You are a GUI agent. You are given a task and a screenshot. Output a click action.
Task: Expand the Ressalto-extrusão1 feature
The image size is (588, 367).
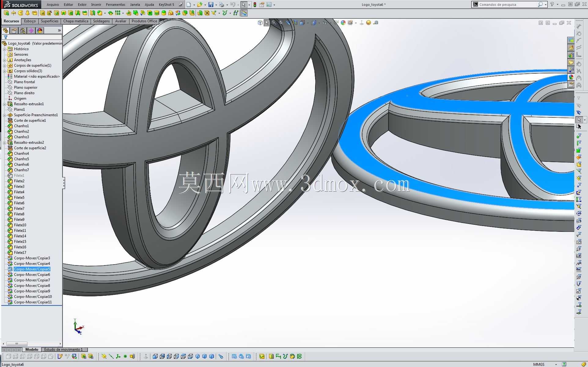(5, 104)
